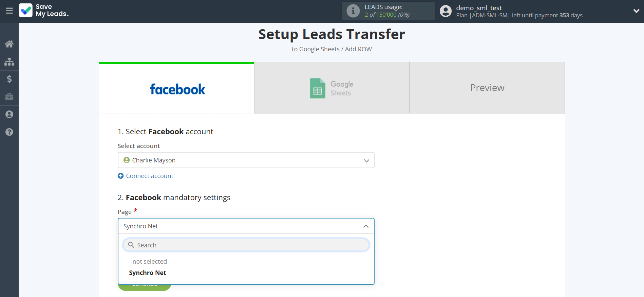Click the Save My Leads logo
Image resolution: width=644 pixels, height=297 pixels.
point(44,11)
